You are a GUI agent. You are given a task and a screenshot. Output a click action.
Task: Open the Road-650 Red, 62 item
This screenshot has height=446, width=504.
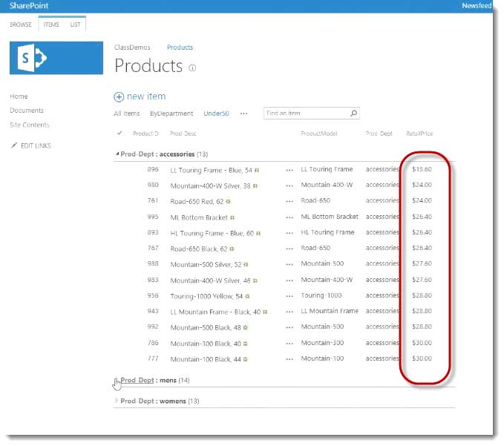point(197,202)
